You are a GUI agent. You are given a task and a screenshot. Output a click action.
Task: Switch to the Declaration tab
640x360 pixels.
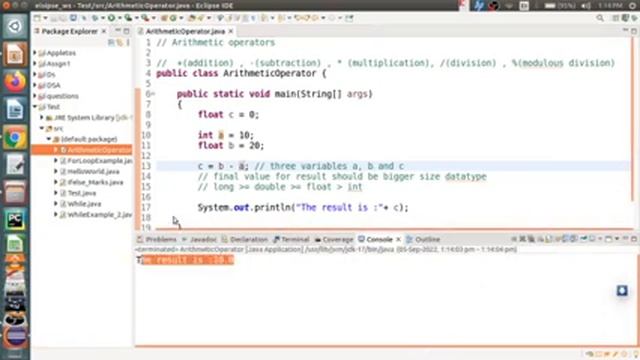(245, 239)
